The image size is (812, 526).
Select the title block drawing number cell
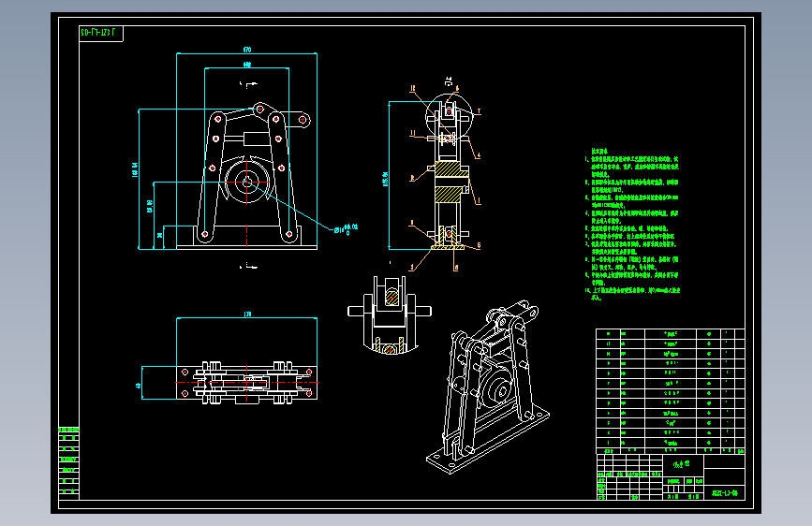pos(724,493)
